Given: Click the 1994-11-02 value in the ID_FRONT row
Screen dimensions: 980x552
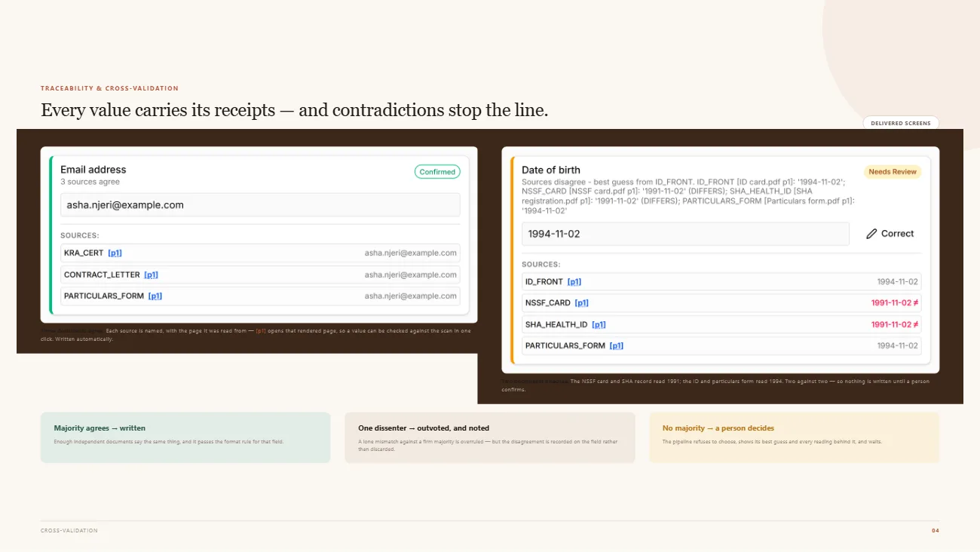Looking at the screenshot, I should coord(897,282).
